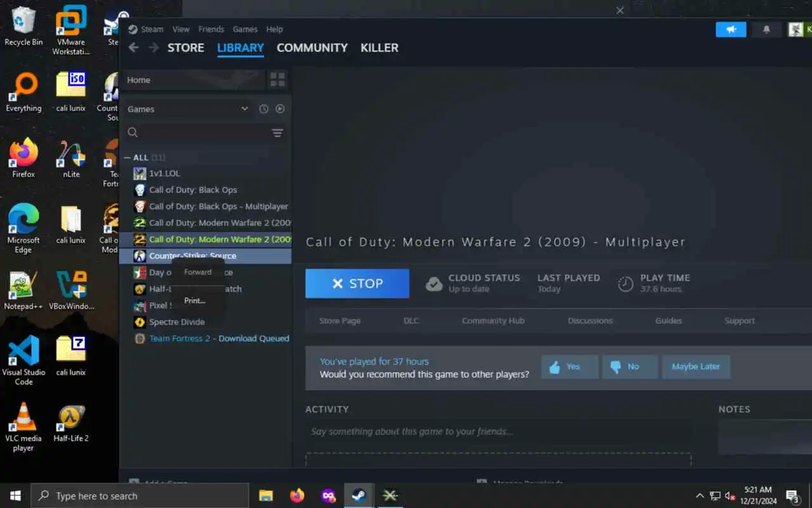Open the Discussions link
Screen dimensions: 812x508
(590, 321)
